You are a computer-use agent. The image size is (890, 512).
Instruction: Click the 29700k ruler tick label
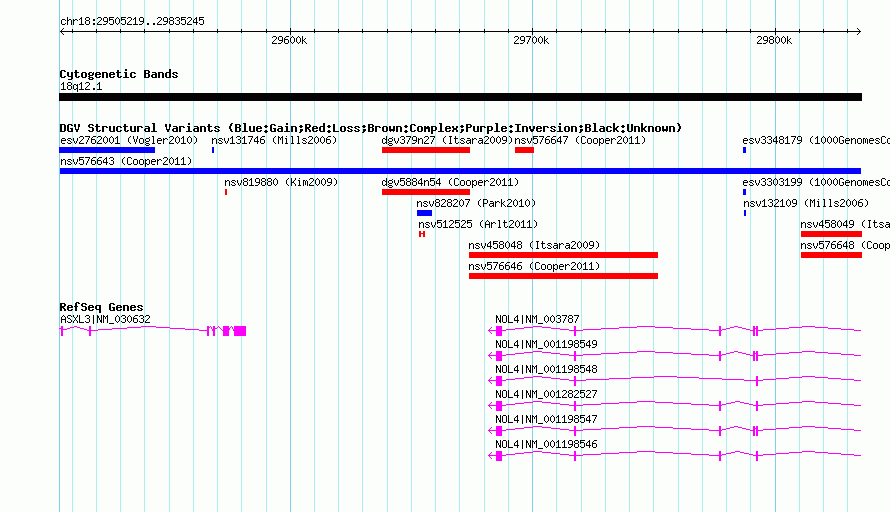pos(531,40)
